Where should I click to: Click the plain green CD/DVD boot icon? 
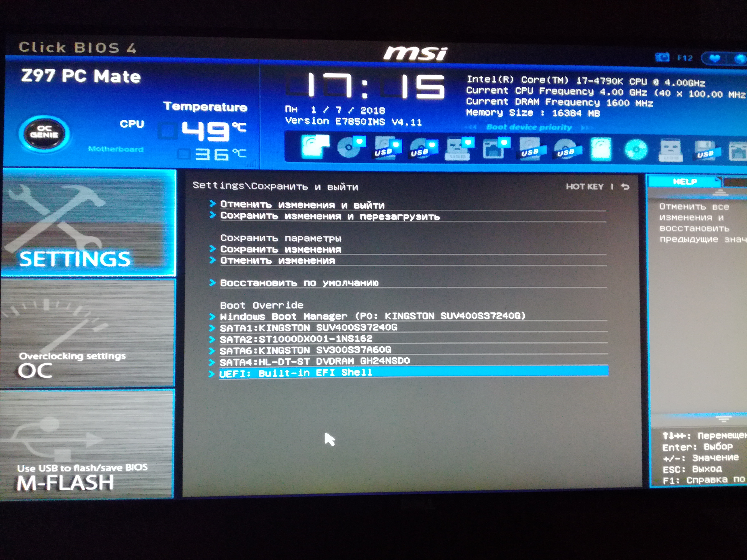(636, 149)
